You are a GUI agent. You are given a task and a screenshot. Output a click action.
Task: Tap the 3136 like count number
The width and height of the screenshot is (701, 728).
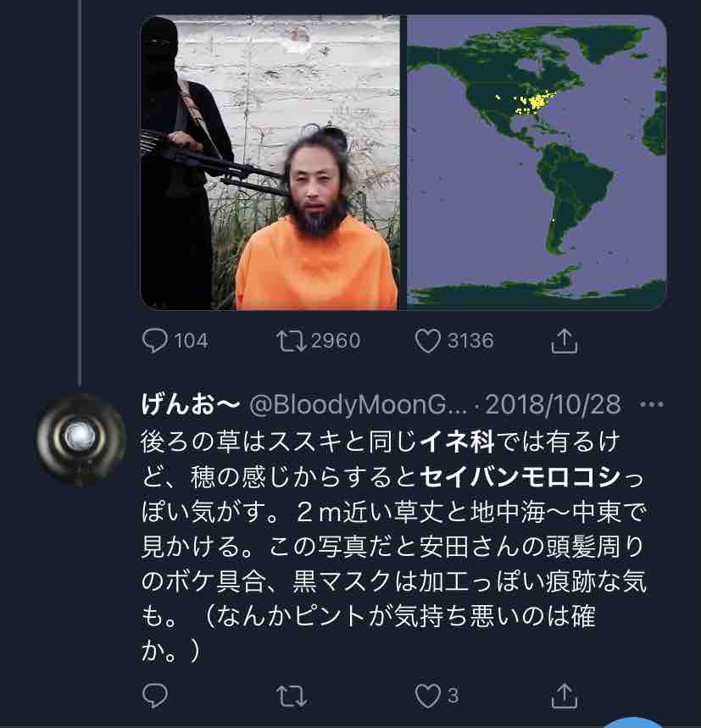pyautogui.click(x=470, y=341)
